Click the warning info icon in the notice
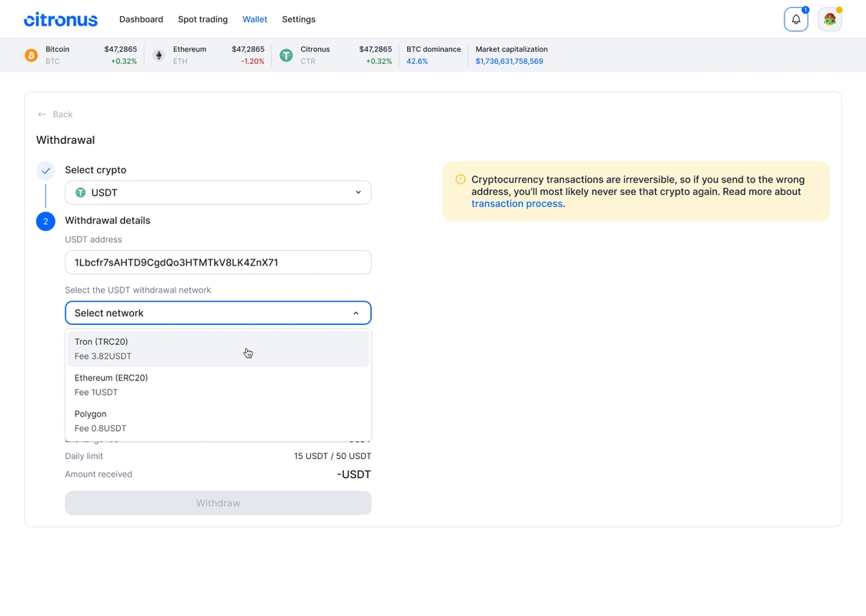Image resolution: width=866 pixels, height=616 pixels. (x=460, y=179)
